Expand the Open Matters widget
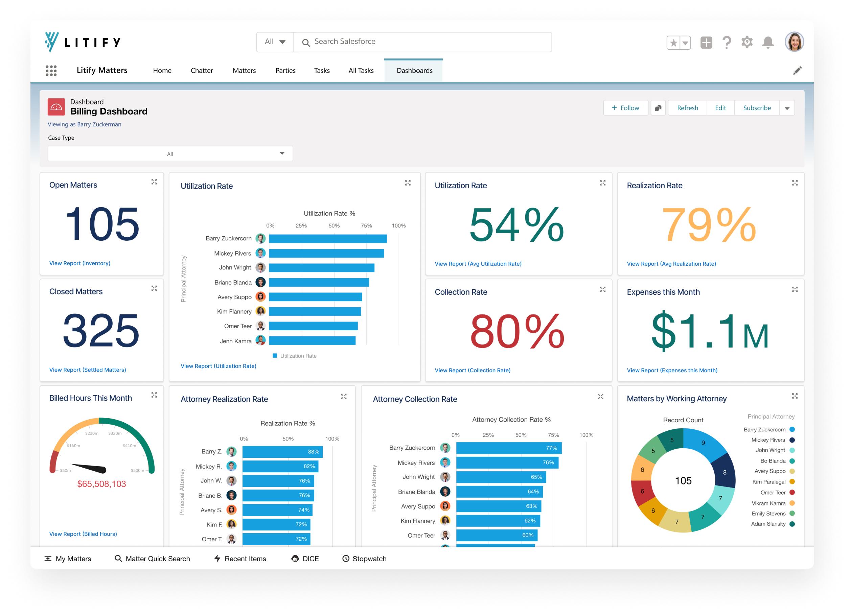Viewport: 851px width, 616px height. point(154,182)
